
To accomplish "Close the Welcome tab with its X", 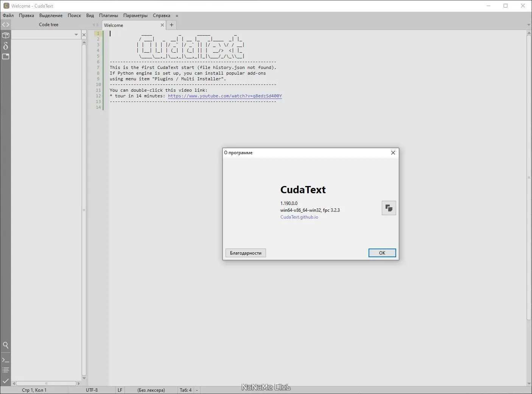I will [x=162, y=25].
